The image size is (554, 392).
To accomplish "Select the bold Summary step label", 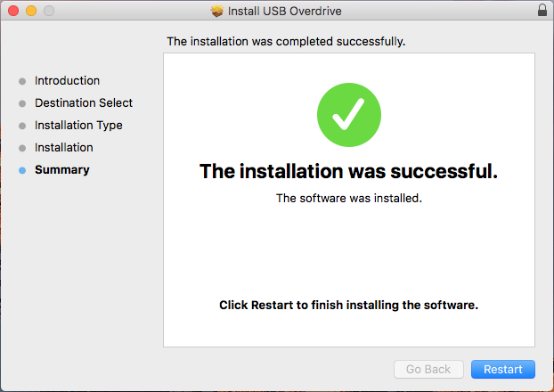I will tap(62, 169).
